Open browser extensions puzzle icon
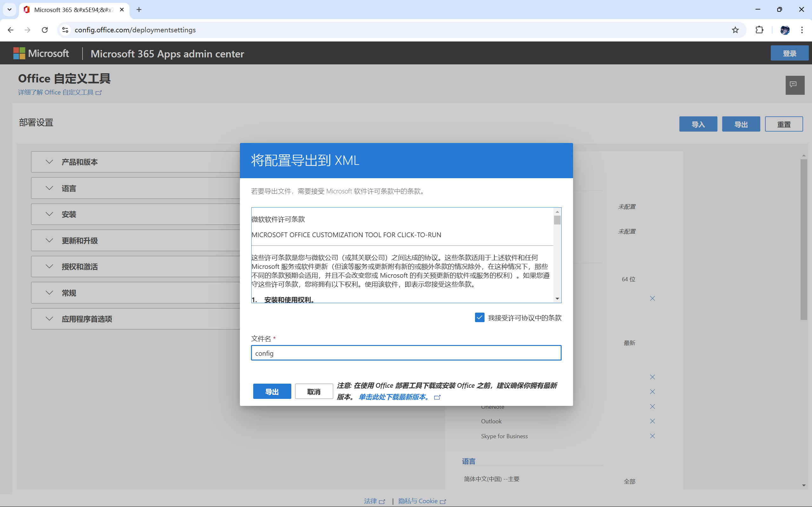 click(x=759, y=30)
